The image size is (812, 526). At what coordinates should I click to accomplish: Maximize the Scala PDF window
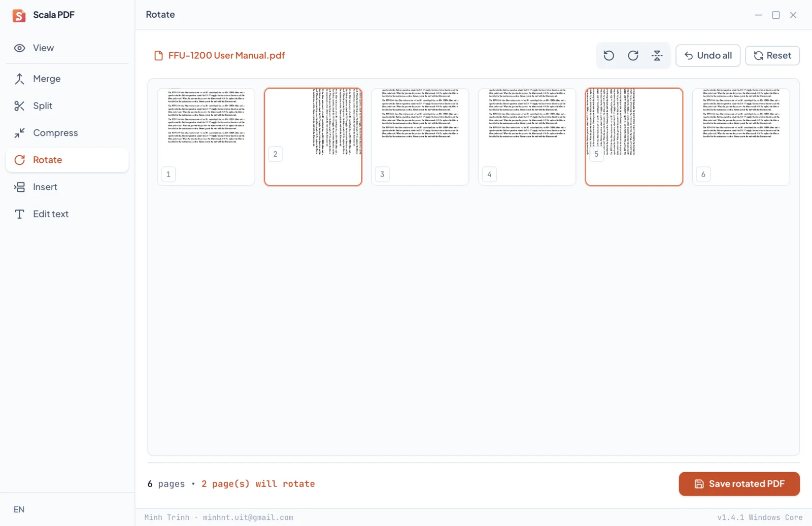[x=776, y=15]
